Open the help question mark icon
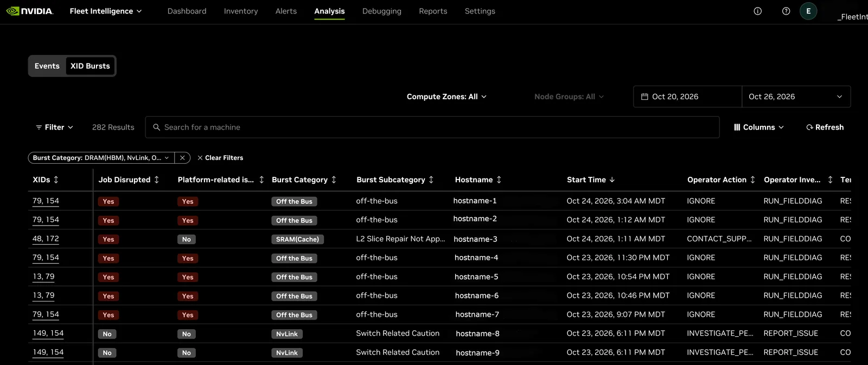 (786, 11)
